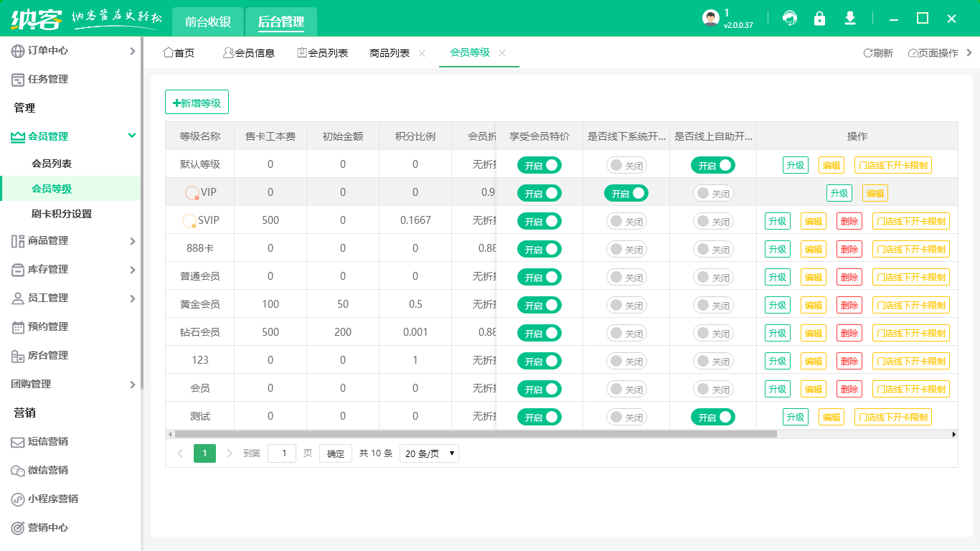Click the download icon in title bar
Image resolution: width=980 pixels, height=551 pixels.
(850, 19)
